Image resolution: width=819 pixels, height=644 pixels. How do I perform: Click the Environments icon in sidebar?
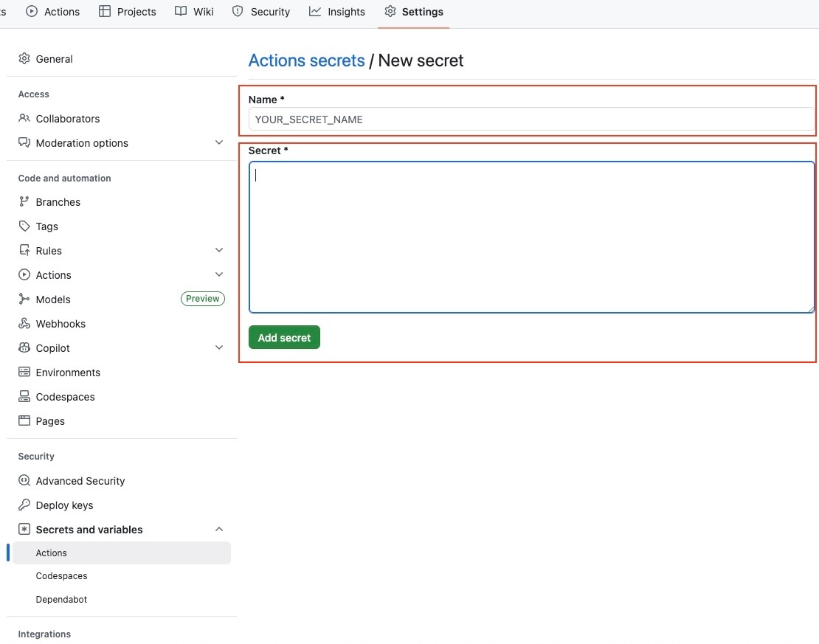click(24, 373)
